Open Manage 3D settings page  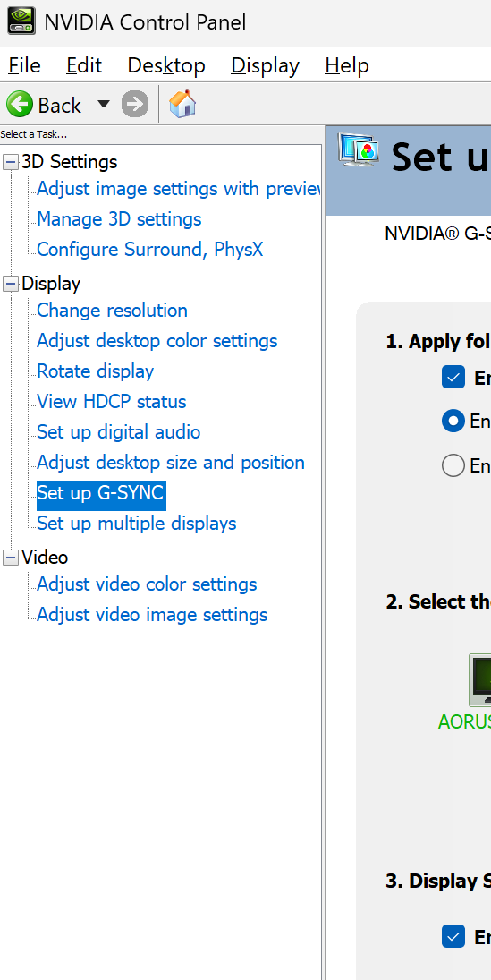coord(119,219)
